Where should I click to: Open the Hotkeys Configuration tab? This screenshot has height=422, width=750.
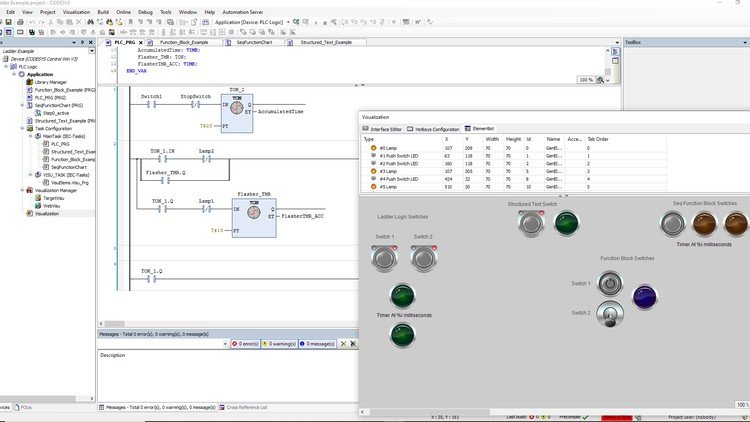433,129
